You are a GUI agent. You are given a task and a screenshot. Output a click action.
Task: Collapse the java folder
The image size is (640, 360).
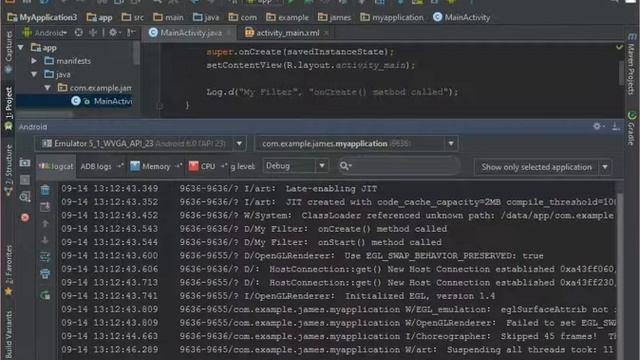34,74
